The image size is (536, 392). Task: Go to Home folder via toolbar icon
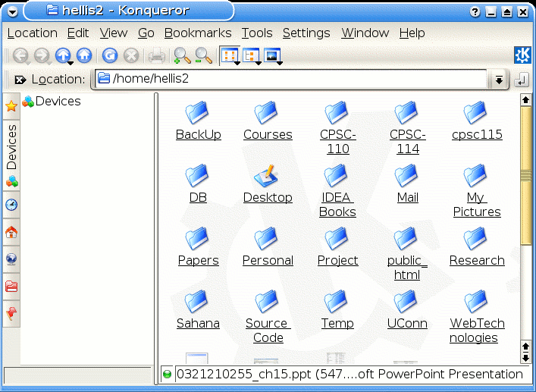click(84, 55)
